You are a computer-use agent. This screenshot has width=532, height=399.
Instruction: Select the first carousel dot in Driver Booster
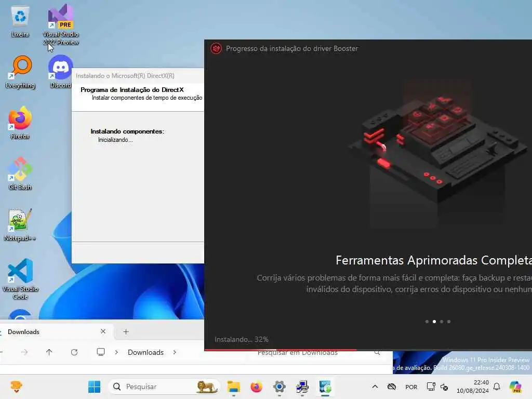pyautogui.click(x=427, y=322)
